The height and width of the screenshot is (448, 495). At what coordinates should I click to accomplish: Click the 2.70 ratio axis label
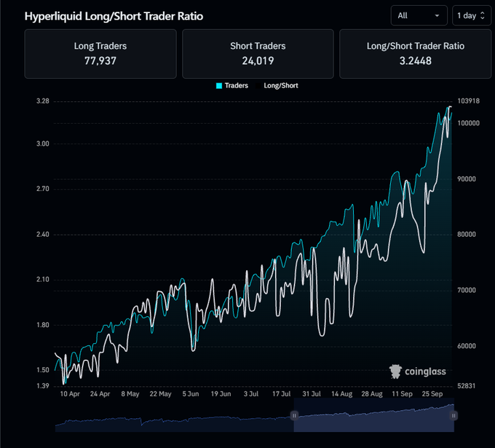[43, 189]
